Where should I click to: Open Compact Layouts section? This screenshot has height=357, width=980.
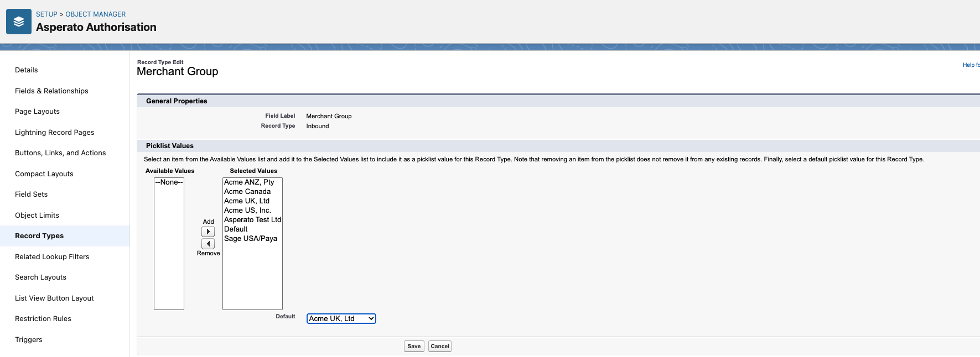(x=44, y=174)
